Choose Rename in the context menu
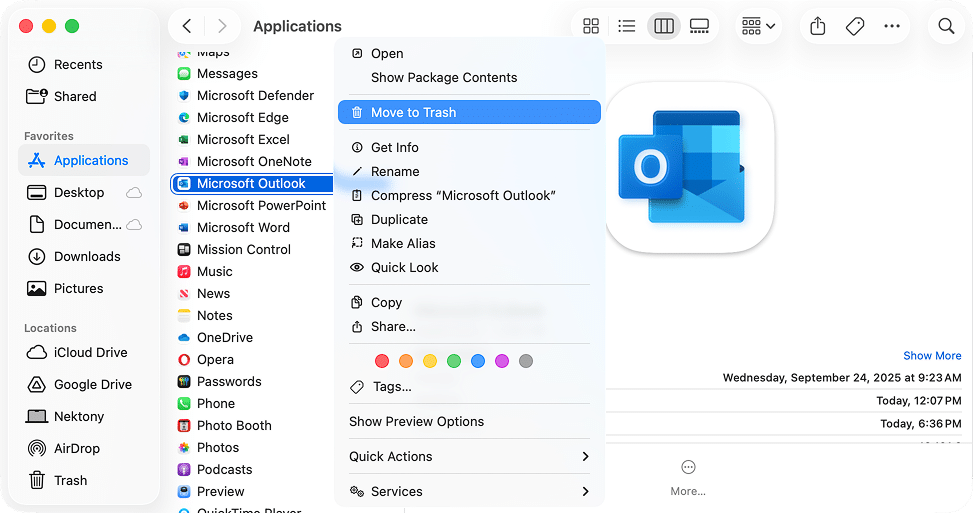973x513 pixels. pyautogui.click(x=469, y=171)
